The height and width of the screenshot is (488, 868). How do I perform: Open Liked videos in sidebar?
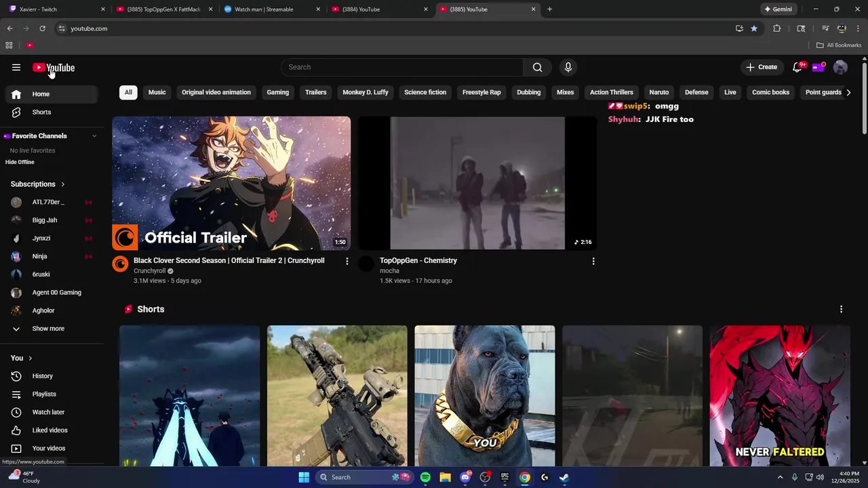point(52,430)
